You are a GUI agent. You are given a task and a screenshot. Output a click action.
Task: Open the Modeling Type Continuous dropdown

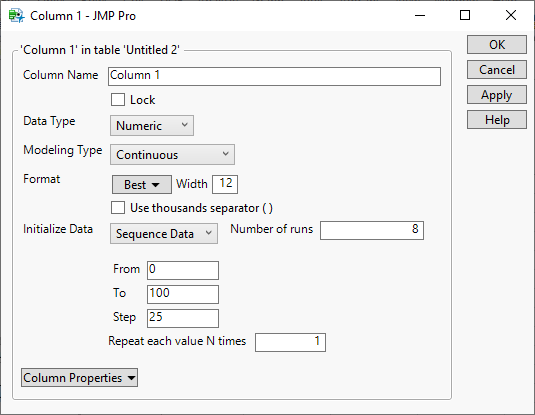click(x=172, y=155)
